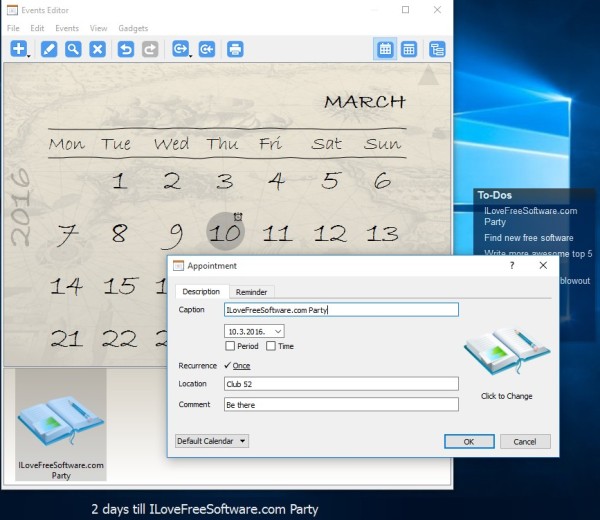Click the Events Editor window title icon
The image size is (600, 520).
(x=12, y=10)
